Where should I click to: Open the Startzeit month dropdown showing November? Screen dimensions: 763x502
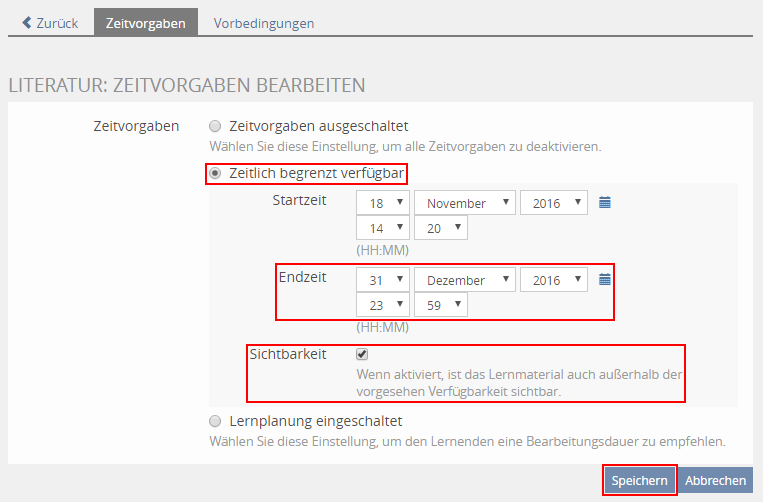465,203
